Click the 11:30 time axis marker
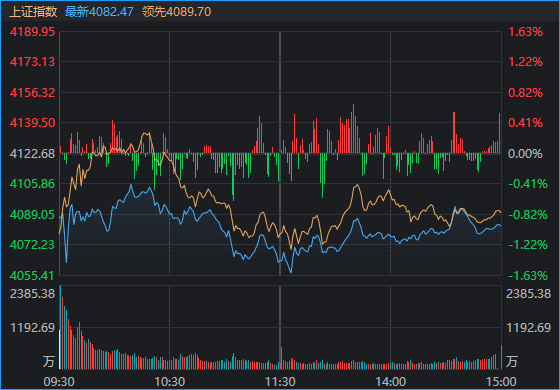Viewport: 560px width, 390px height. (280, 382)
